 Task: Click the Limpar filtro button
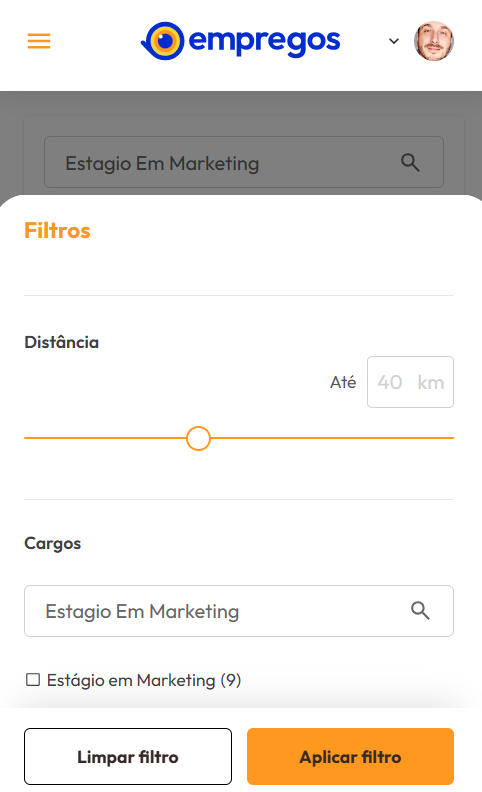coord(128,757)
